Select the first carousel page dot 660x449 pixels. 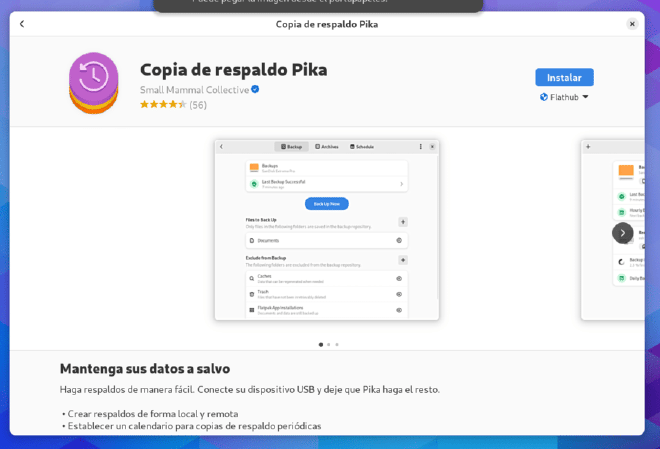click(x=321, y=344)
